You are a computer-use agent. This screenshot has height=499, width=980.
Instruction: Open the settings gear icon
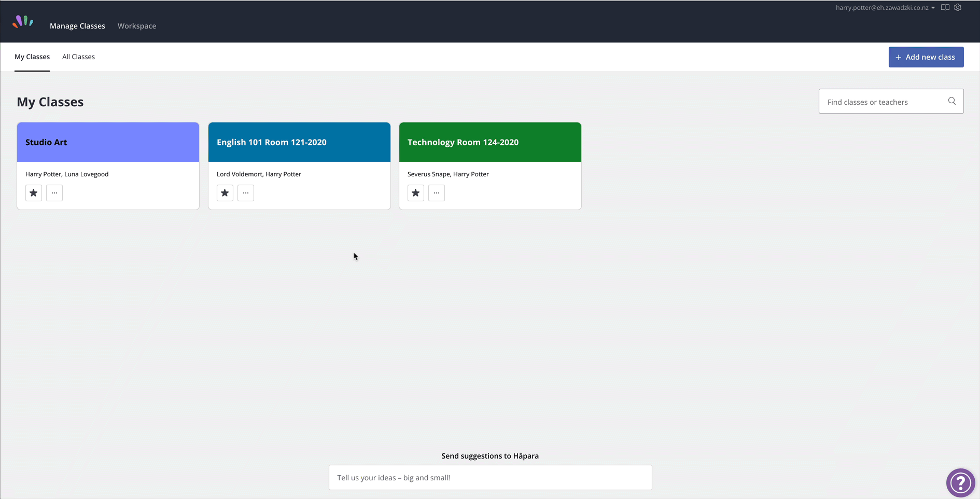pyautogui.click(x=958, y=7)
